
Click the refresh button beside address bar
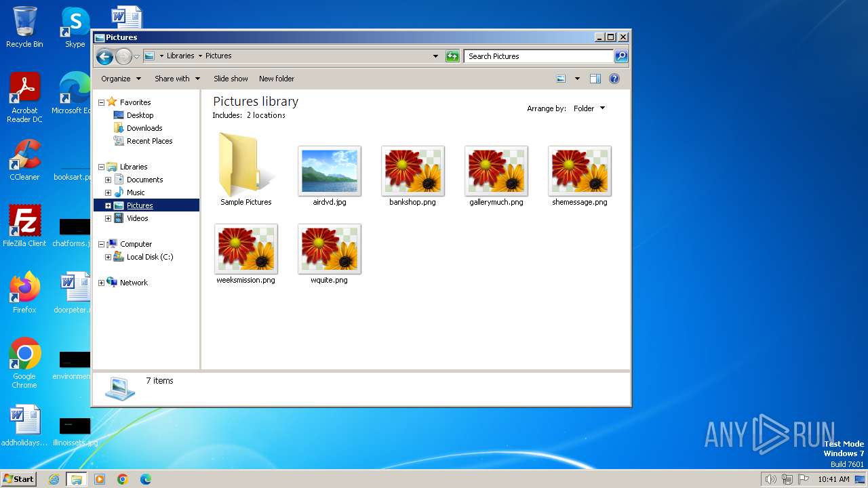pyautogui.click(x=452, y=56)
